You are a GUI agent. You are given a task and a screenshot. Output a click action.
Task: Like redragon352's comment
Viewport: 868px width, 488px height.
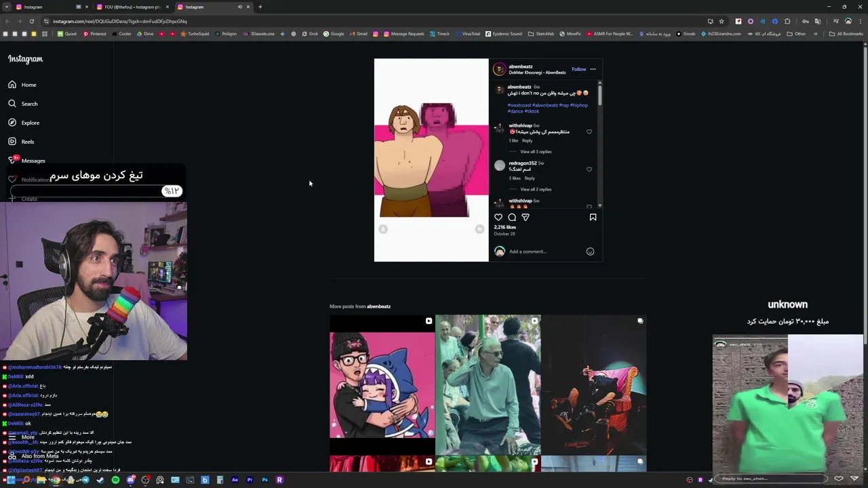(x=589, y=169)
